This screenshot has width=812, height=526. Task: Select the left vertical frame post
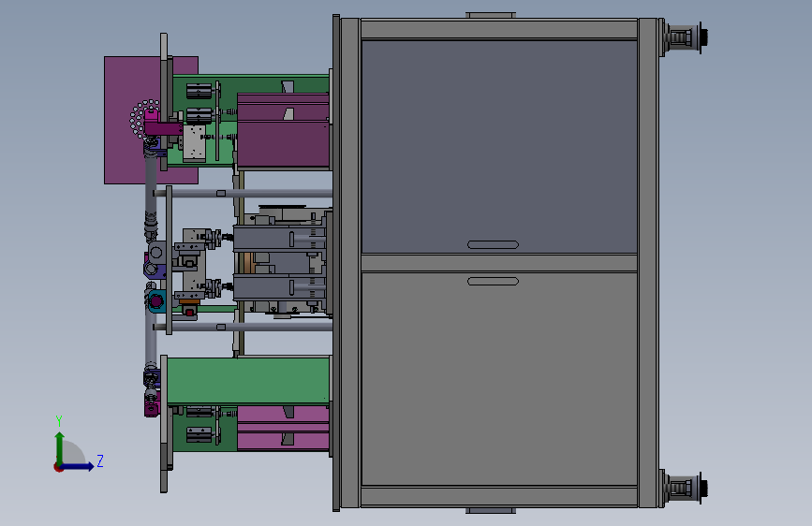point(350,263)
